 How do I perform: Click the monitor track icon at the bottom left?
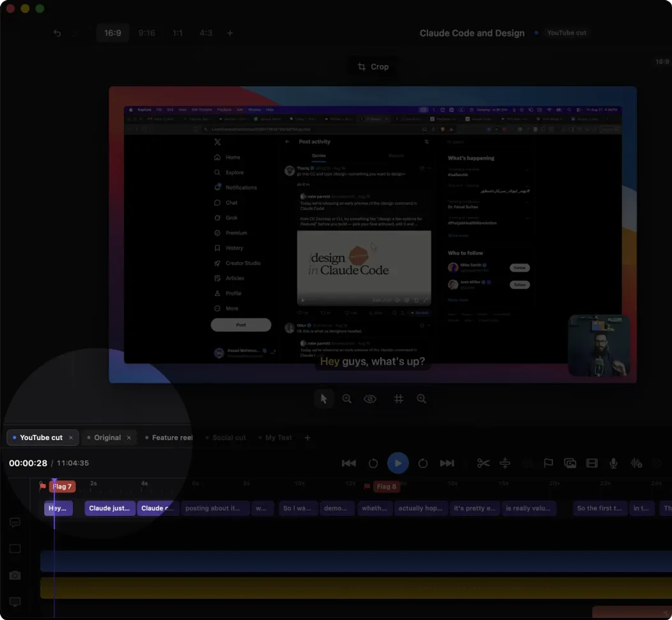[x=15, y=602]
